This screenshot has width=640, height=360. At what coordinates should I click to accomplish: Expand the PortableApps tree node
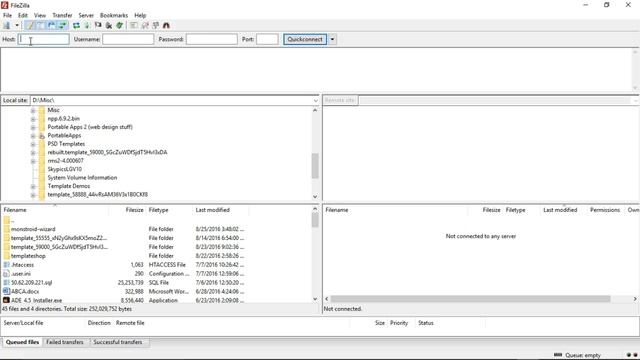coord(33,136)
